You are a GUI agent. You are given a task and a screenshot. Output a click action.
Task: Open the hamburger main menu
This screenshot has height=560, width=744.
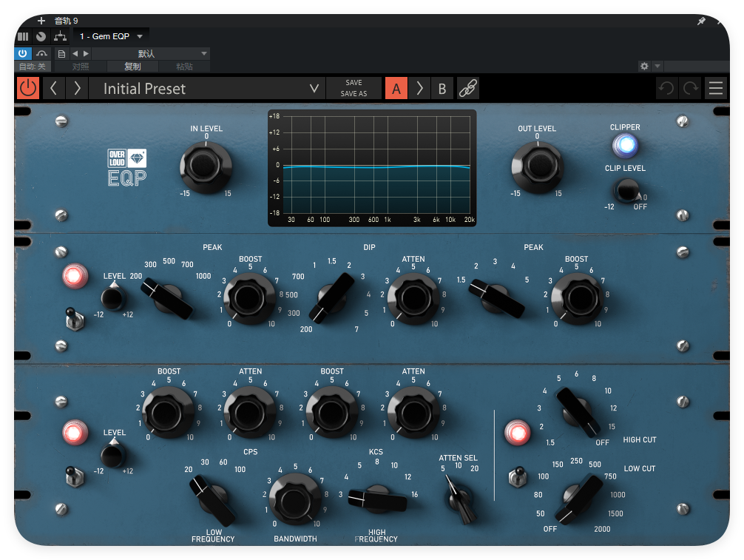pos(716,88)
